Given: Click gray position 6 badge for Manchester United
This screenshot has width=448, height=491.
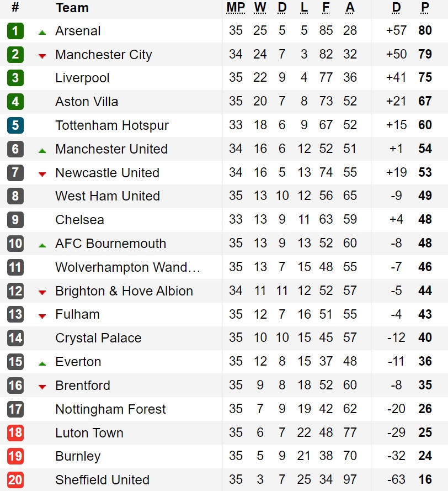Looking at the screenshot, I should point(15,149).
